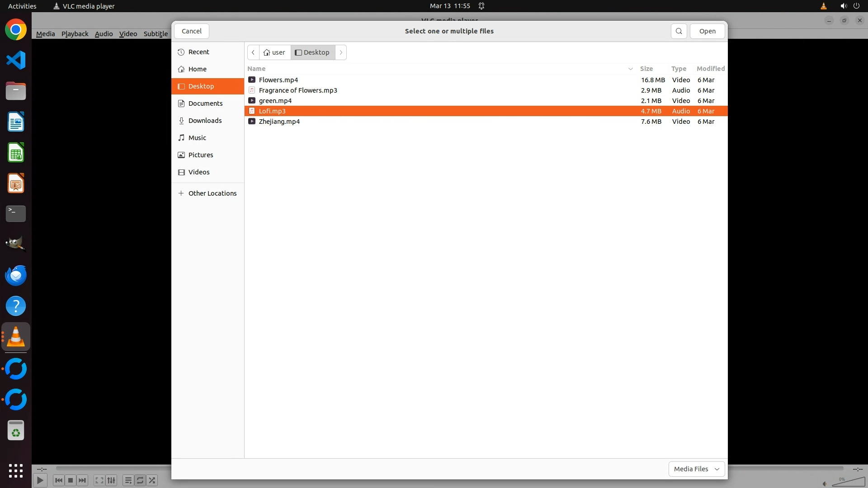Toggle the loop playback button
The height and width of the screenshot is (488, 868).
(x=140, y=480)
